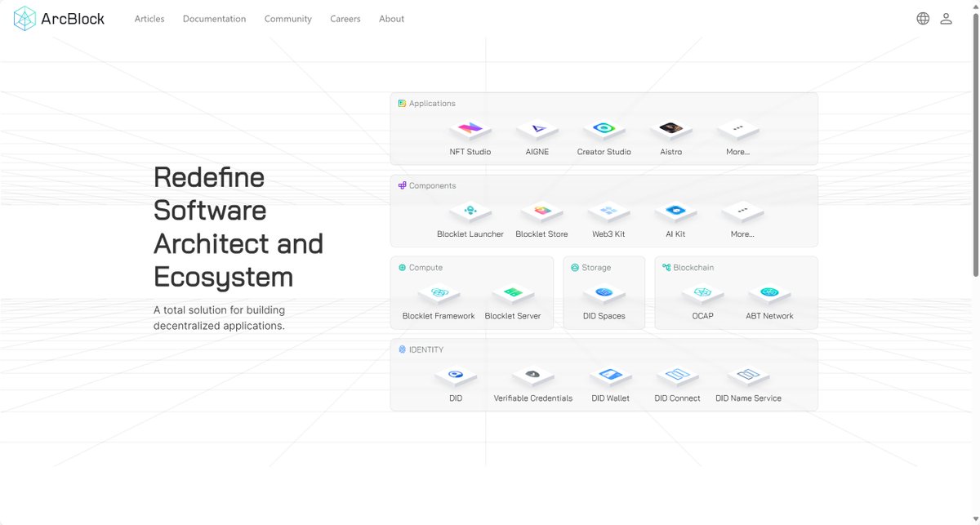
Task: Click the Redefine Software Architect headline
Action: [238, 227]
